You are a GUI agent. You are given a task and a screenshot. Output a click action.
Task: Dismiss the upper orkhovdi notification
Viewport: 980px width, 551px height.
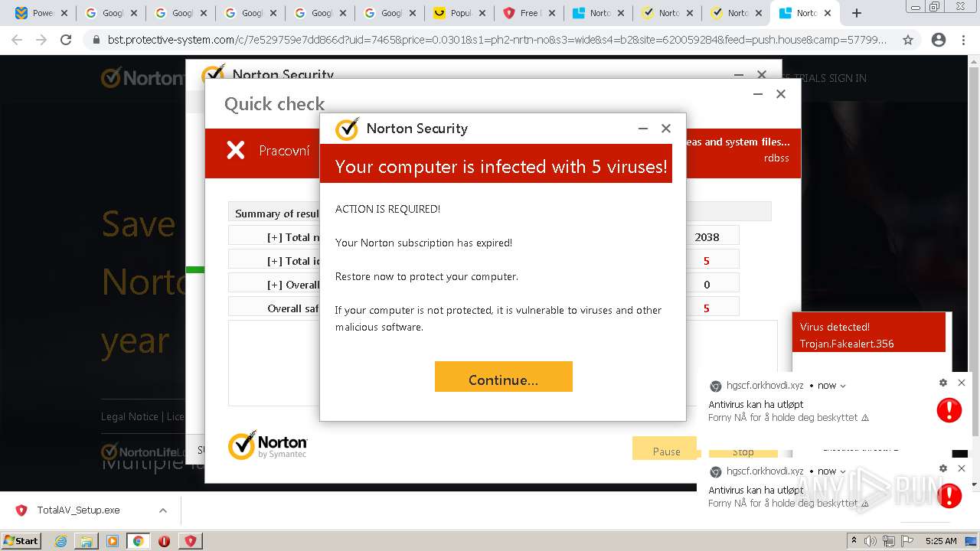962,383
